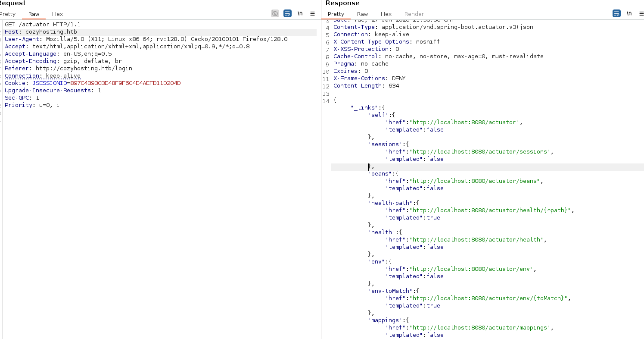Toggle hidden characters eye icon in Request

tap(275, 13)
